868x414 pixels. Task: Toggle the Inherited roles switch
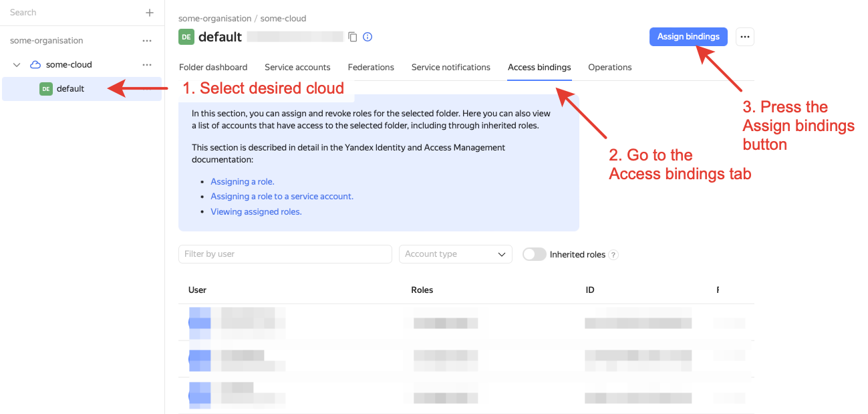pos(535,254)
